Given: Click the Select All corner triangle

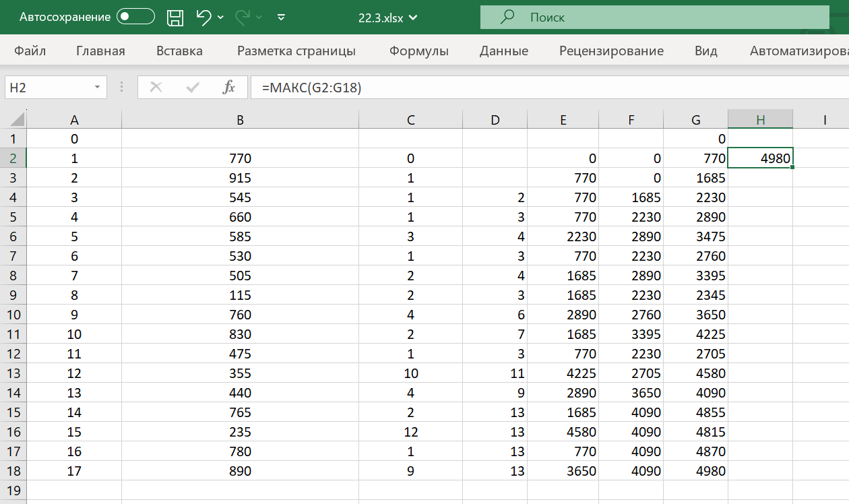Looking at the screenshot, I should (x=16, y=121).
